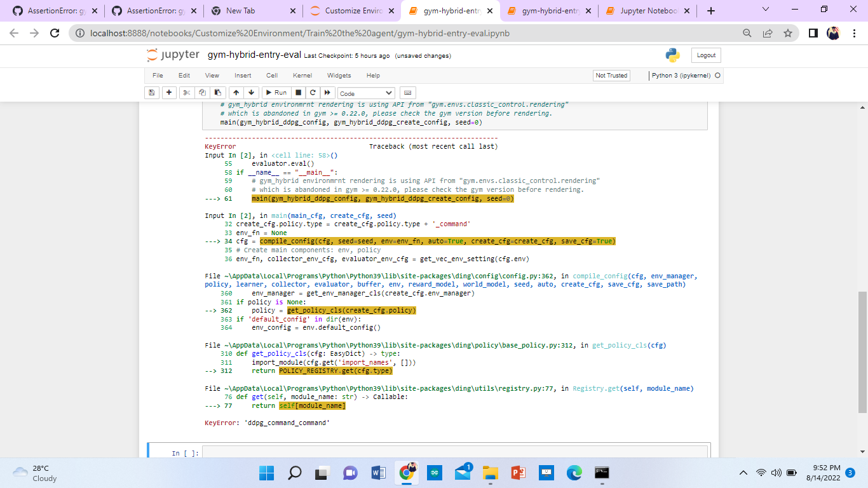Open the command palette

tap(407, 92)
